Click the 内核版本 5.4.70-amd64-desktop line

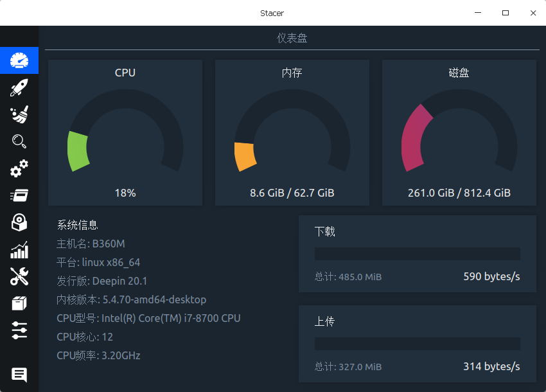(x=131, y=299)
